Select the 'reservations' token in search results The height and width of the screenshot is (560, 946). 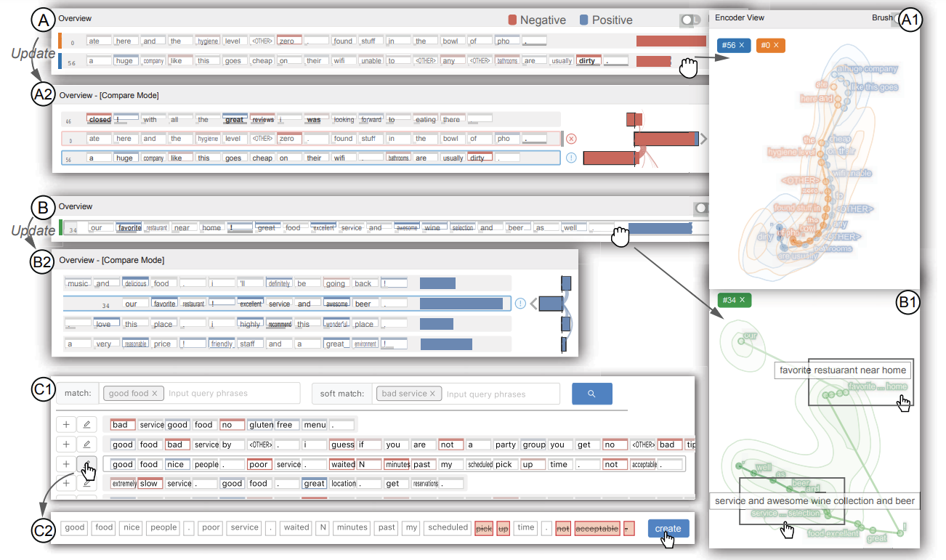pos(426,484)
